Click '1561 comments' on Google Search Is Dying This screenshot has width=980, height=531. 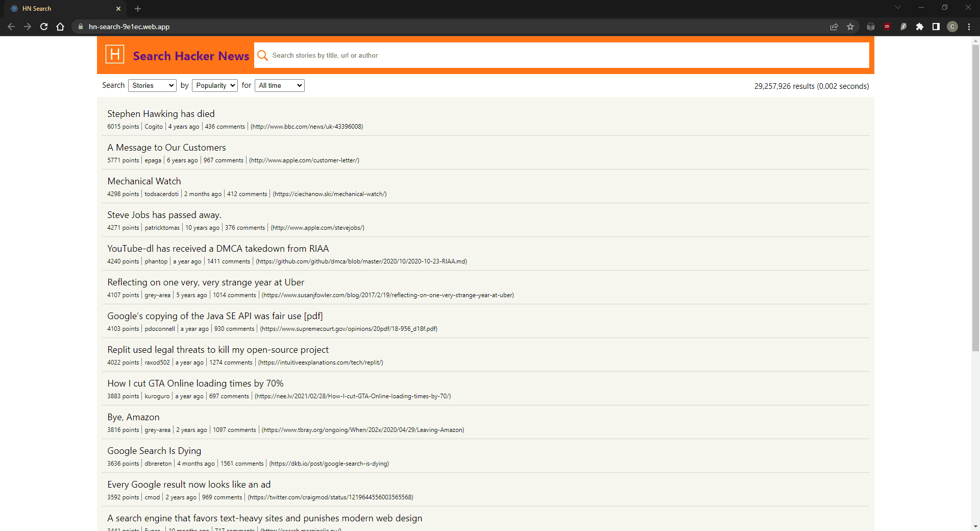tap(242, 464)
